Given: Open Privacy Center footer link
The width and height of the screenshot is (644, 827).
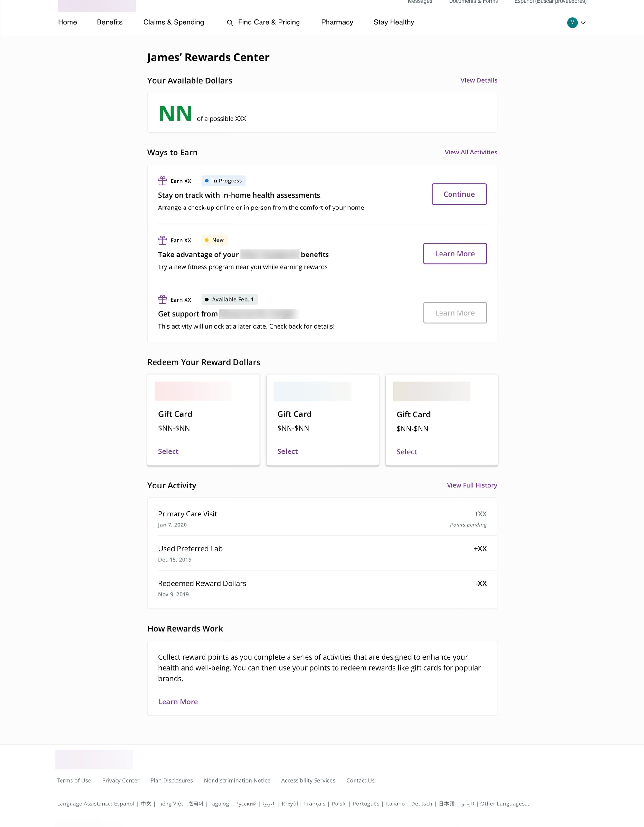Looking at the screenshot, I should coord(120,780).
